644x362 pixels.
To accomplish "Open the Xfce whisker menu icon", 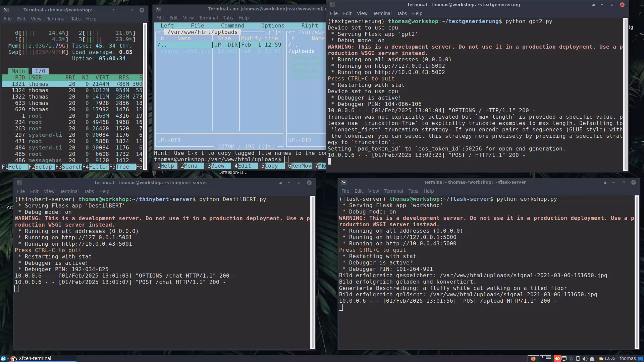I will (x=3, y=358).
